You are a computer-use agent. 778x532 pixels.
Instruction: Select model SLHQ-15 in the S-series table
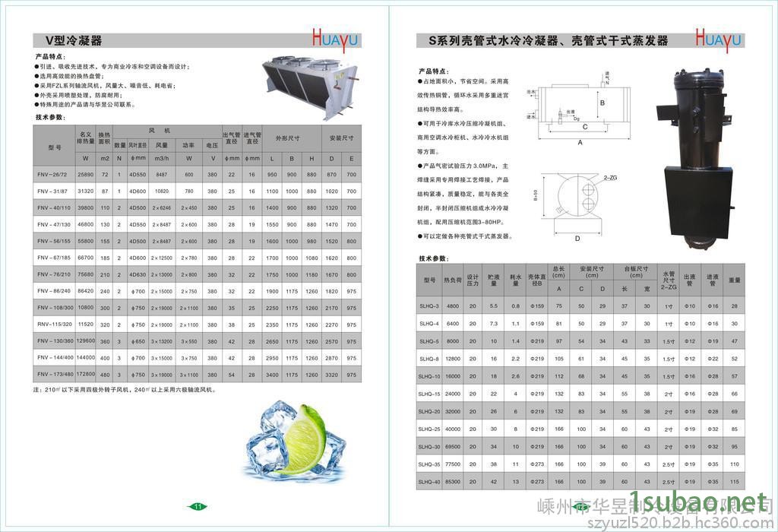pyautogui.click(x=429, y=394)
